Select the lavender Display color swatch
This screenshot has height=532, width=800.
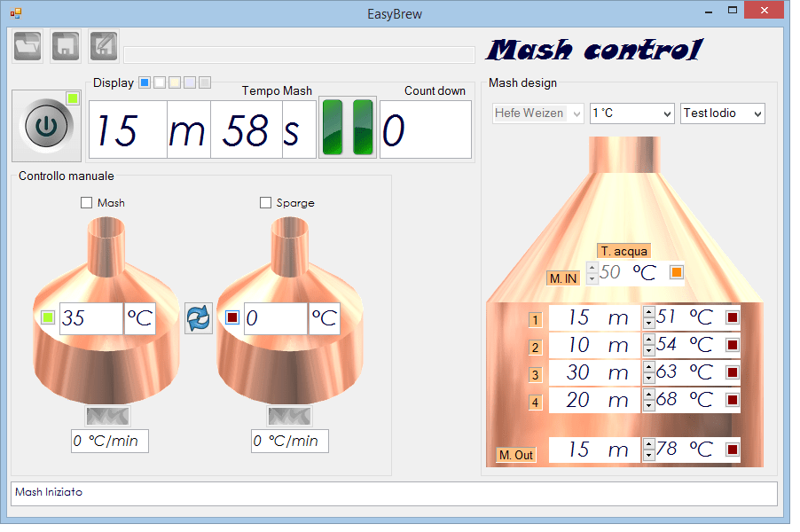coord(190,82)
